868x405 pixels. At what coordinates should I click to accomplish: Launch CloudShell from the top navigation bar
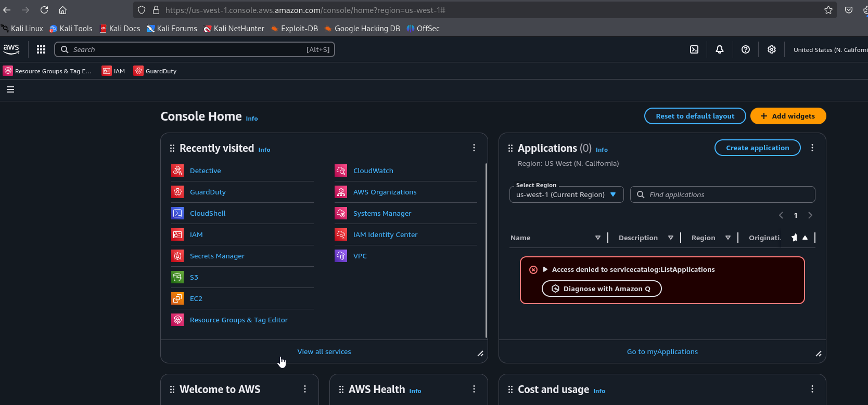click(694, 49)
